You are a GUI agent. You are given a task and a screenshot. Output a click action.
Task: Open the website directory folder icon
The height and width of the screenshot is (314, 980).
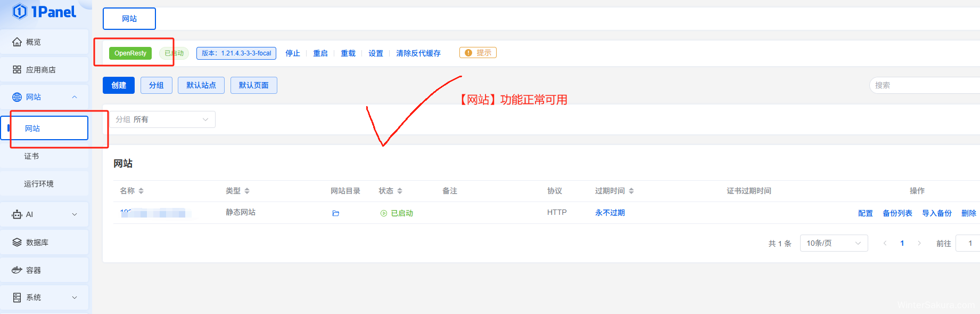[x=336, y=213]
